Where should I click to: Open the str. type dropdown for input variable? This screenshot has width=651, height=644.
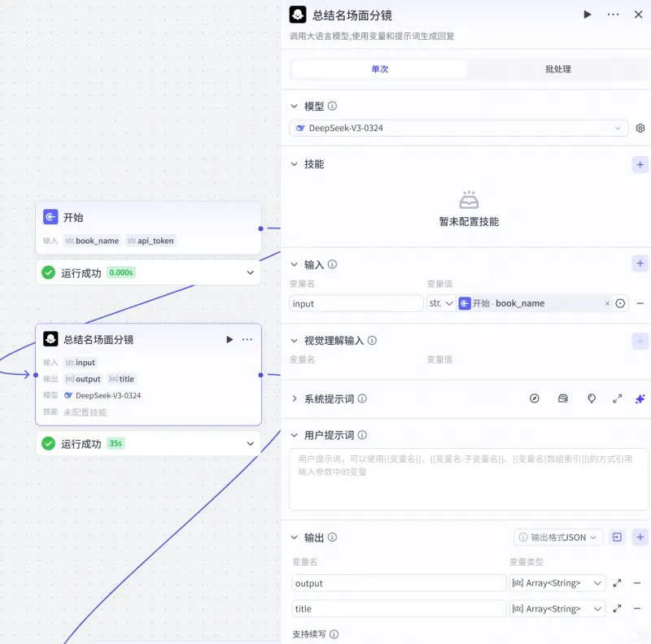[439, 302]
